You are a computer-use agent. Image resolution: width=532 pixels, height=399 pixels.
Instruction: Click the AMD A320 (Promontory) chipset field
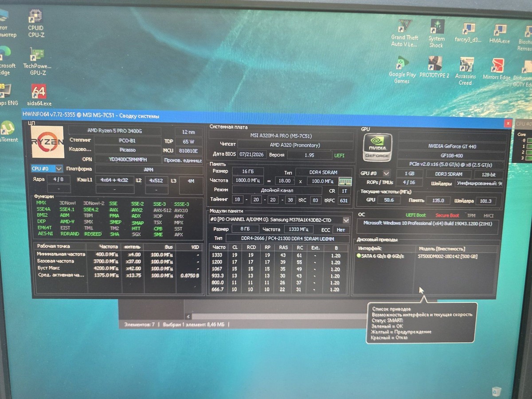tap(295, 145)
